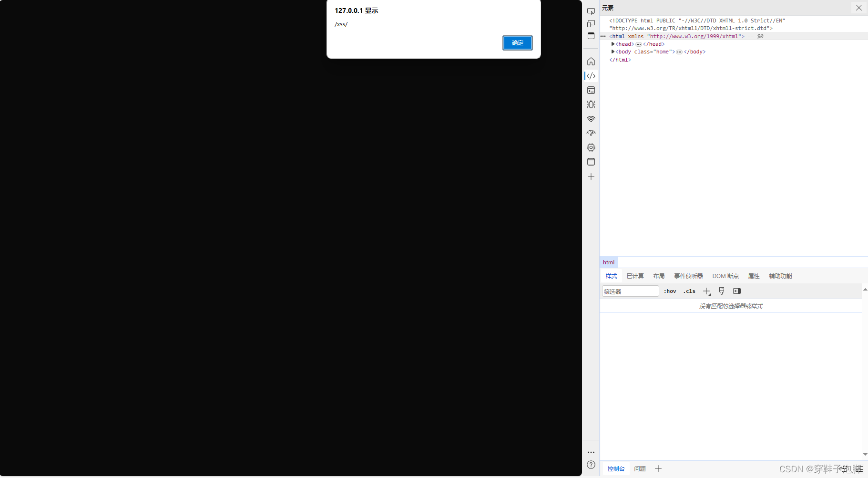Switch to the 属性 properties tab
The width and height of the screenshot is (868, 478).
[754, 276]
